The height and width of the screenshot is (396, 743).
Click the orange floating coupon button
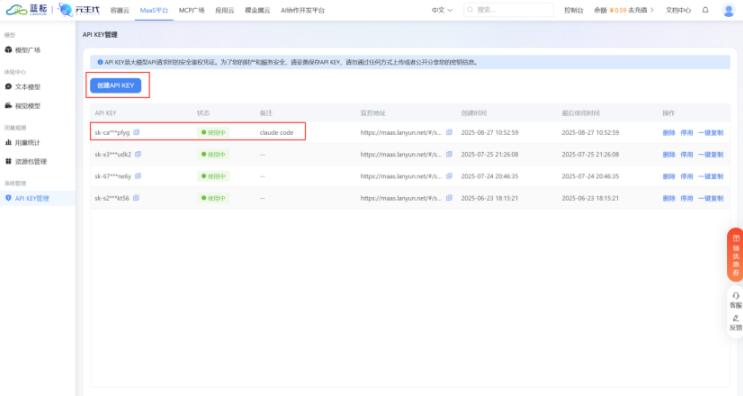[735, 255]
